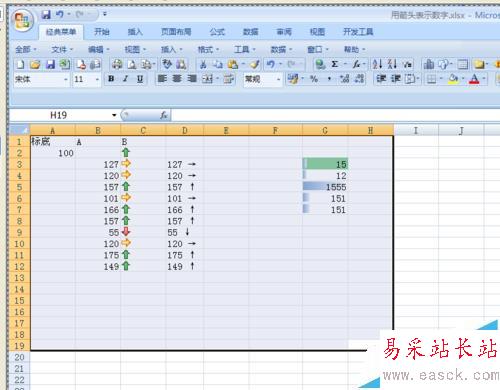Open the Font Color dropdown arrow
This screenshot has height=390, width=500.
[x=484, y=79]
